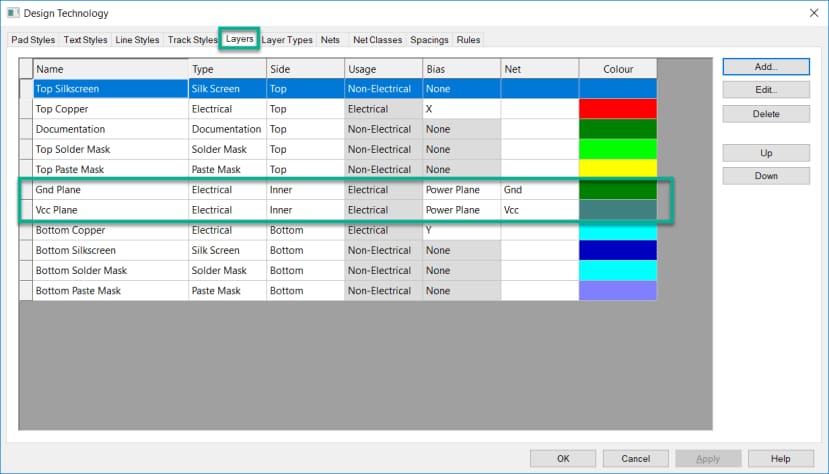Image resolution: width=829 pixels, height=474 pixels.
Task: Click the Vcc net cell
Action: [540, 210]
